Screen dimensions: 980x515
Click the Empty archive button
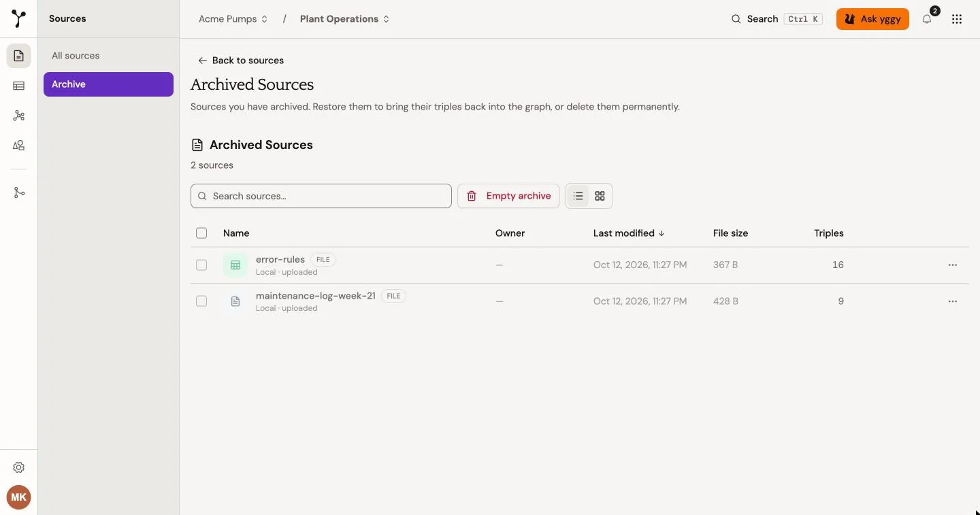coord(508,196)
